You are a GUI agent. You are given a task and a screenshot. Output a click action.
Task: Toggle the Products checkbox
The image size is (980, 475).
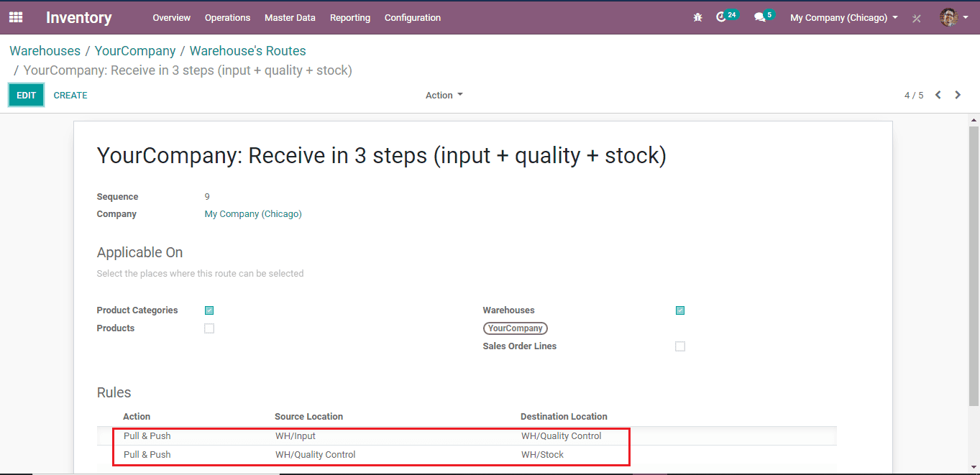click(x=209, y=328)
